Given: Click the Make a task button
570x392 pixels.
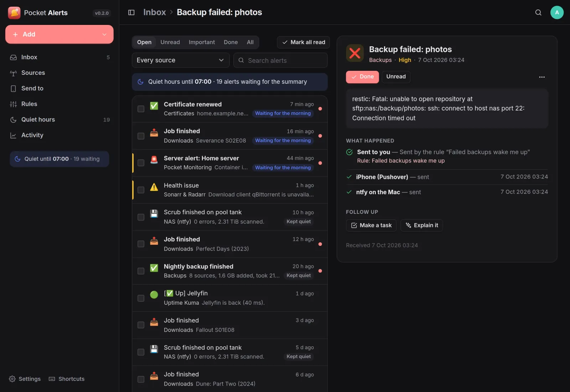Looking at the screenshot, I should click(x=371, y=225).
